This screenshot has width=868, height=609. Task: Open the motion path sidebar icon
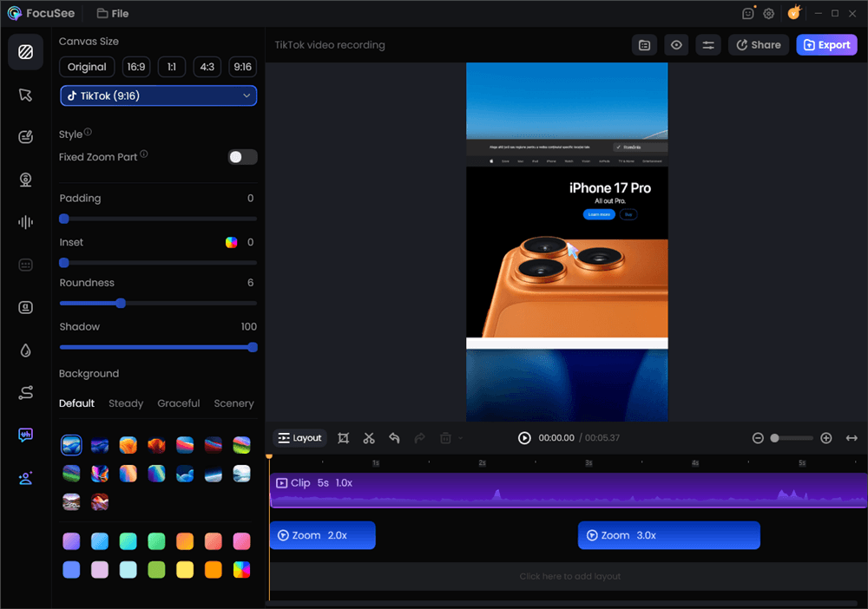pyautogui.click(x=25, y=393)
